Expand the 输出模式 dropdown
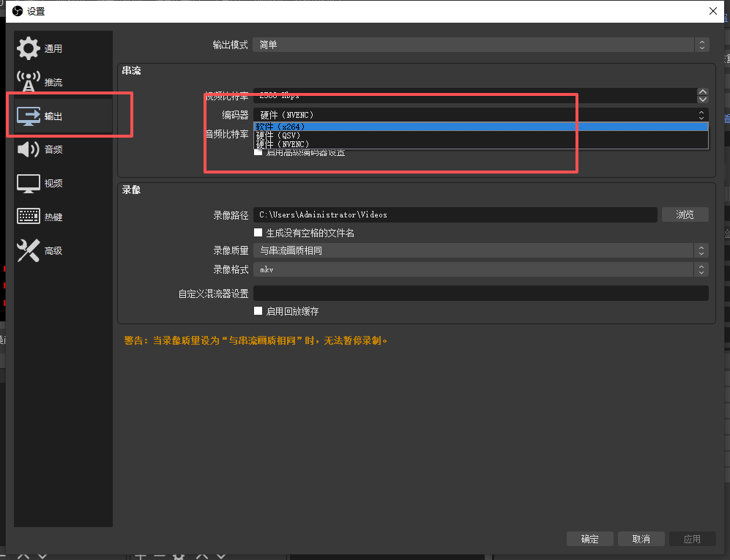 [x=480, y=45]
